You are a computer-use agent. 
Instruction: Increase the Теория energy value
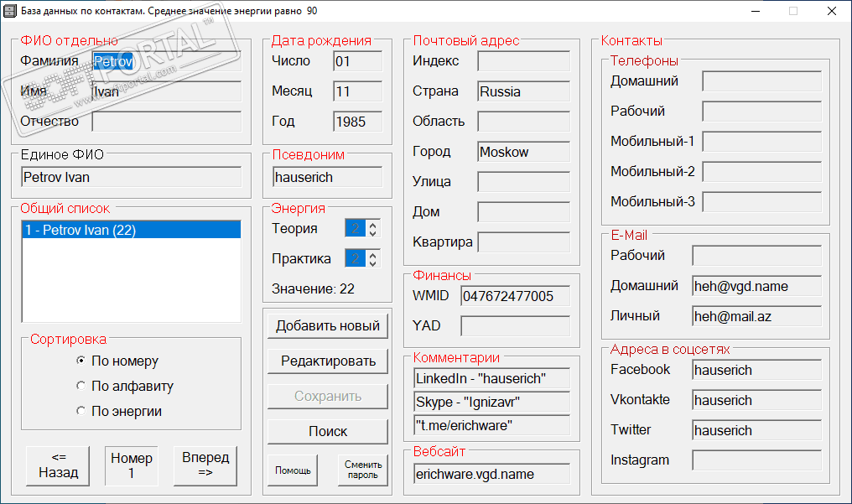click(372, 224)
